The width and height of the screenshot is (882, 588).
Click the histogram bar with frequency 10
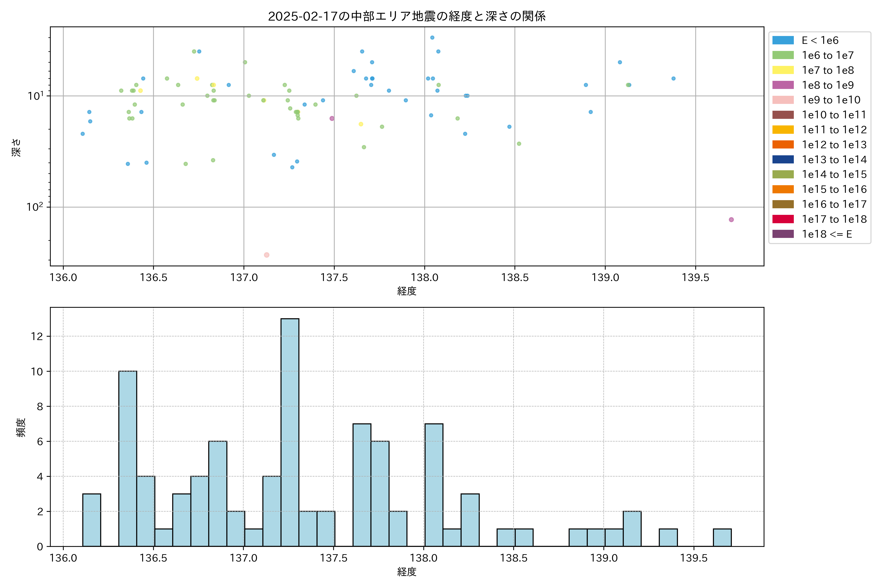127,458
